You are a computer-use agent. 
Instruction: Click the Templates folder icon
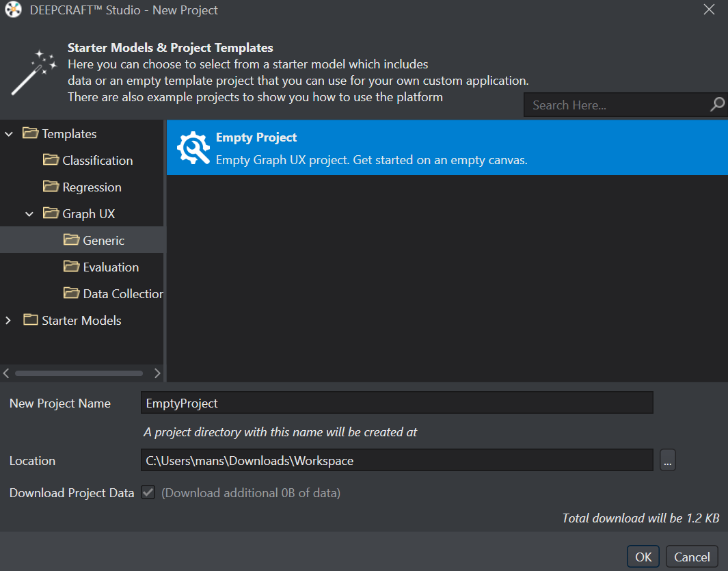point(30,133)
